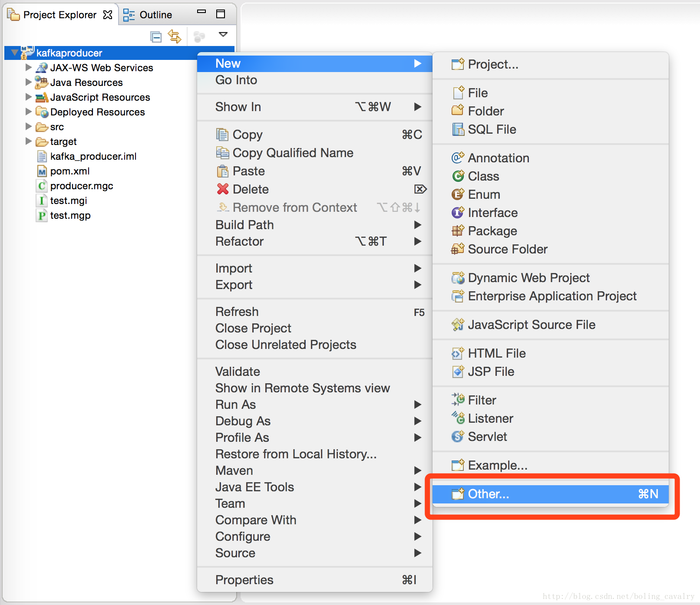The height and width of the screenshot is (605, 700).
Task: Click the red Delete icon
Action: tap(223, 189)
